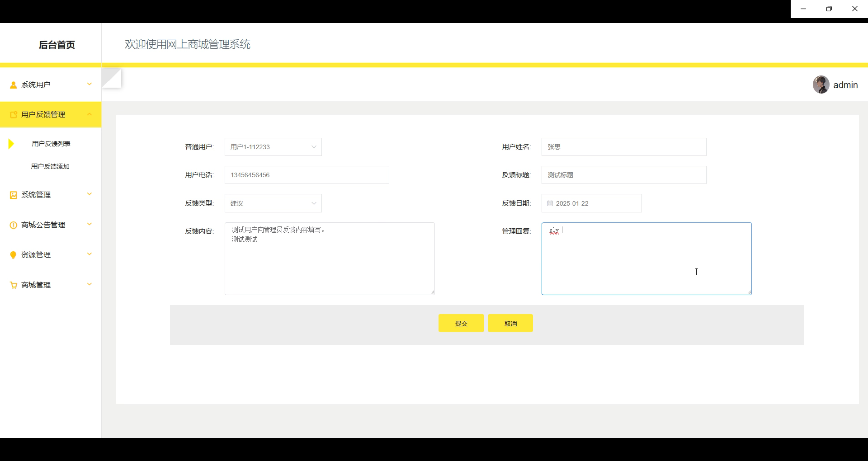
Task: Focus the 反馈标题 field with 测试标题
Action: 624,175
